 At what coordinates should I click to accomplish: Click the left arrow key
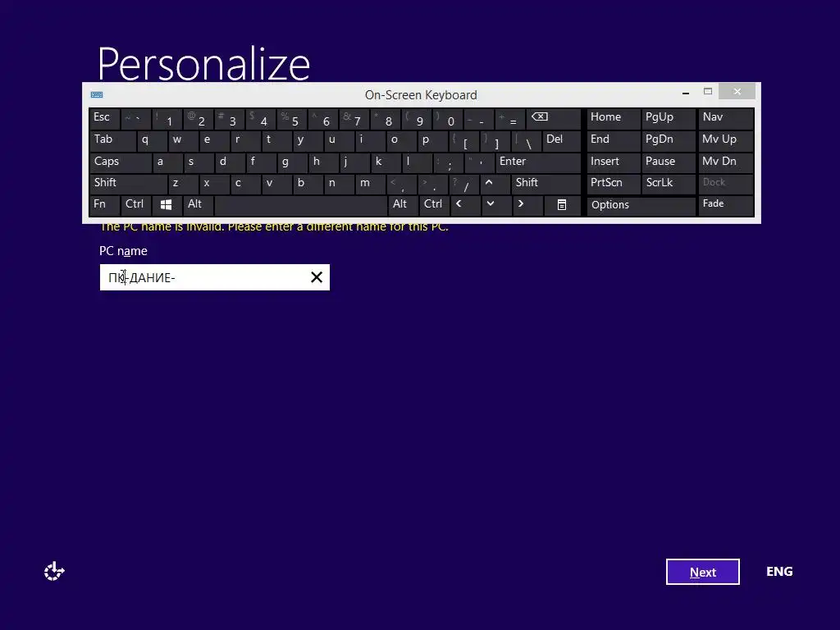coord(464,205)
